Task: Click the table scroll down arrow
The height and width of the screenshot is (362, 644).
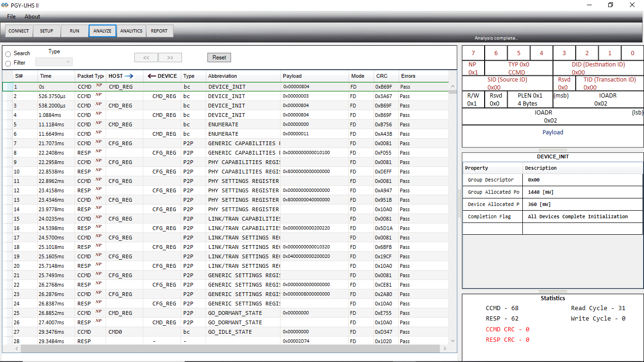Action: pyautogui.click(x=453, y=341)
